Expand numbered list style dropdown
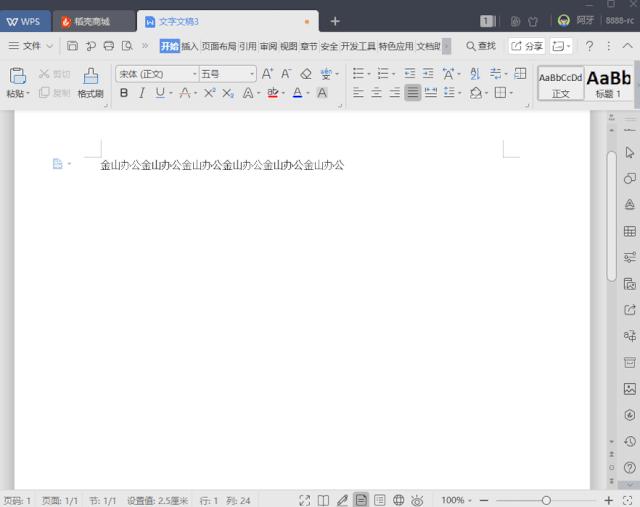This screenshot has width=640, height=507. click(x=393, y=74)
